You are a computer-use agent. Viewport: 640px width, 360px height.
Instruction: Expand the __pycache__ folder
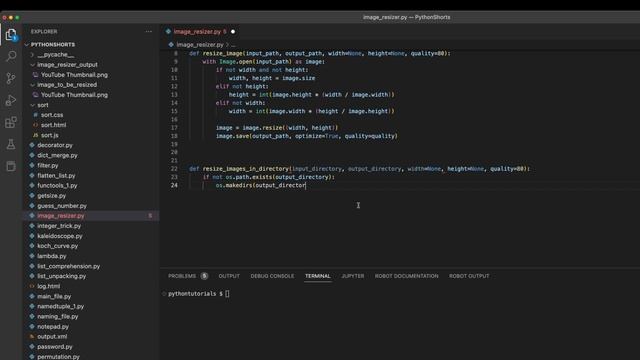56,55
